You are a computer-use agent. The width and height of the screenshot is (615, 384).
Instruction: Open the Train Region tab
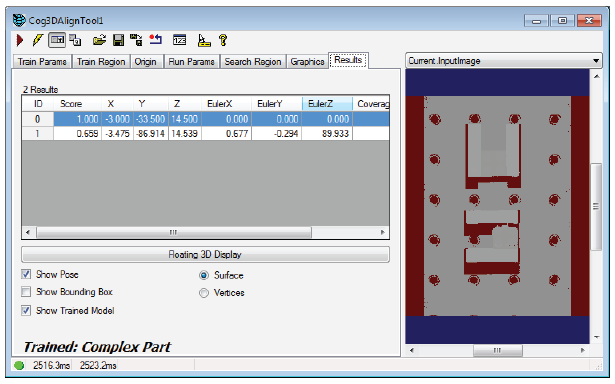click(x=101, y=62)
